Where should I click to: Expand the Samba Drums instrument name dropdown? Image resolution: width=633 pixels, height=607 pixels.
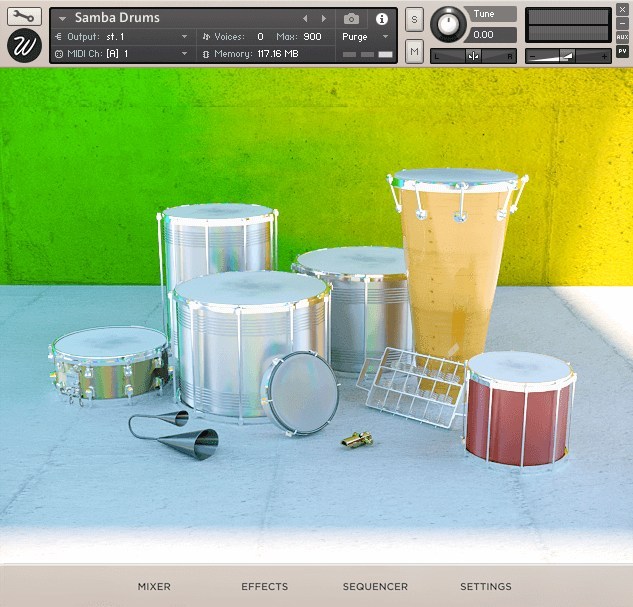(63, 19)
